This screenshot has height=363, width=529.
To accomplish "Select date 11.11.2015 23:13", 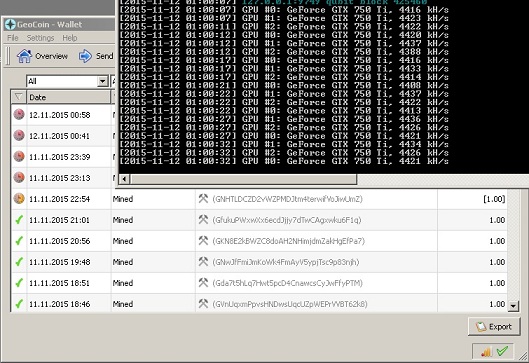I will tap(59, 178).
